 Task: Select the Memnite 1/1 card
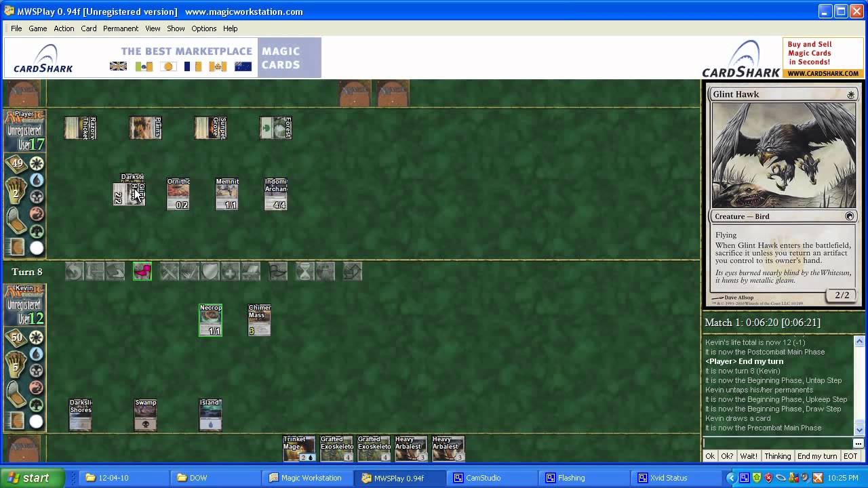click(x=226, y=195)
